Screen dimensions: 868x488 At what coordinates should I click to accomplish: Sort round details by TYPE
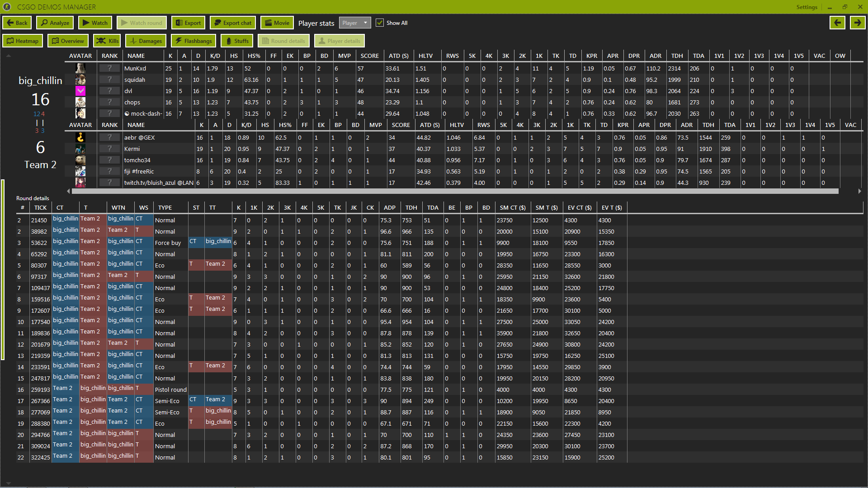[x=165, y=207]
